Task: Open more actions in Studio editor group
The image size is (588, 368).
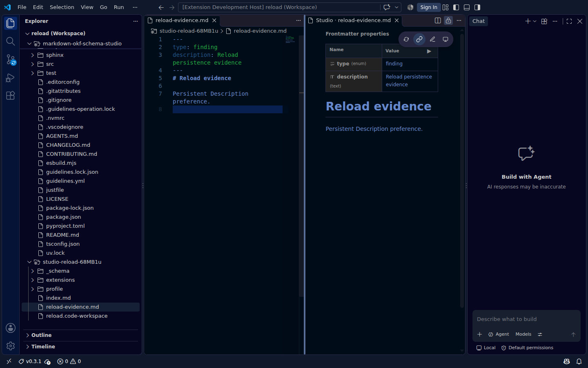Action: tap(459, 20)
